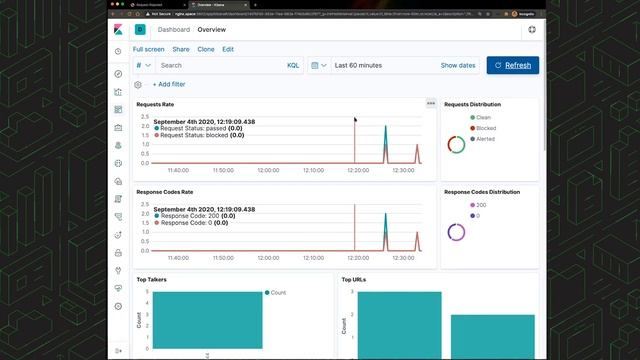Open the Share menu
Image resolution: width=640 pixels, height=360 pixels.
181,49
